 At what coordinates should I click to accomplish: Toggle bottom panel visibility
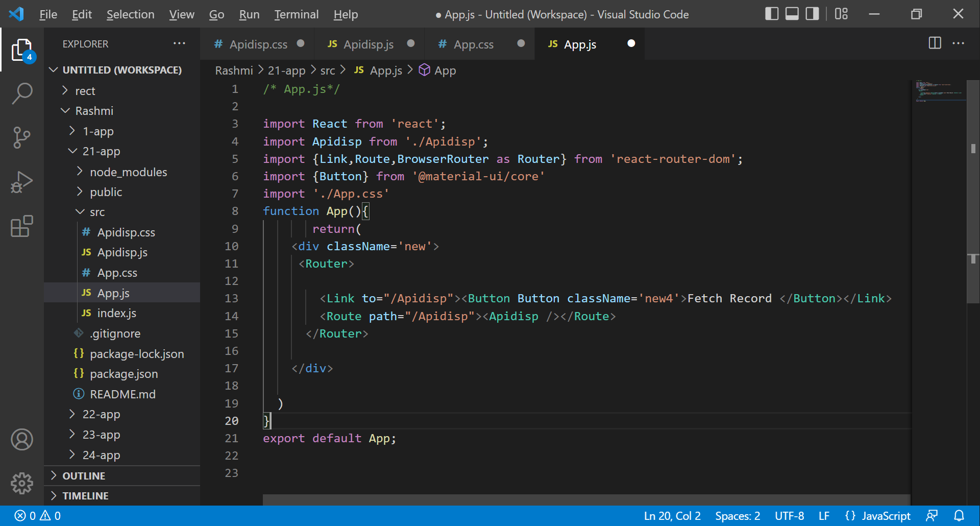tap(792, 14)
